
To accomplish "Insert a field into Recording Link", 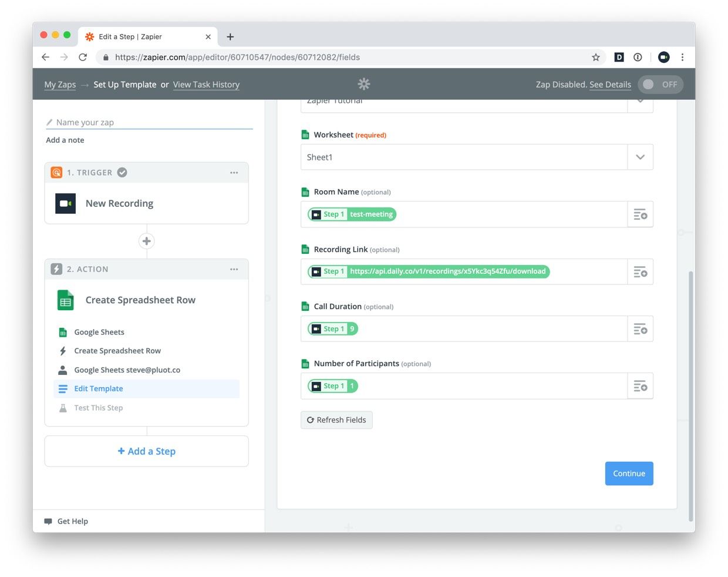I will click(641, 271).
